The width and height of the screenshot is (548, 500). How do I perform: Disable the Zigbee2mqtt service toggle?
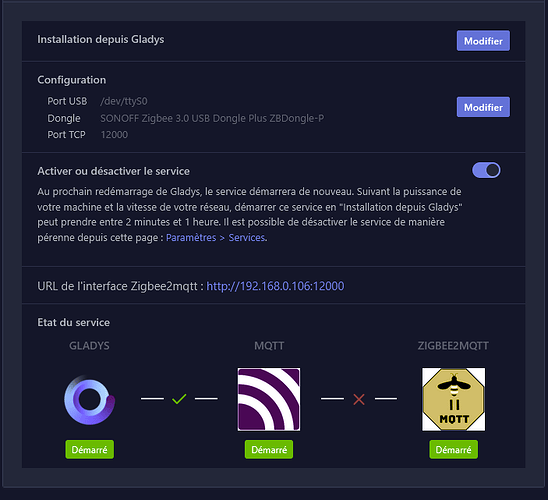point(486,170)
